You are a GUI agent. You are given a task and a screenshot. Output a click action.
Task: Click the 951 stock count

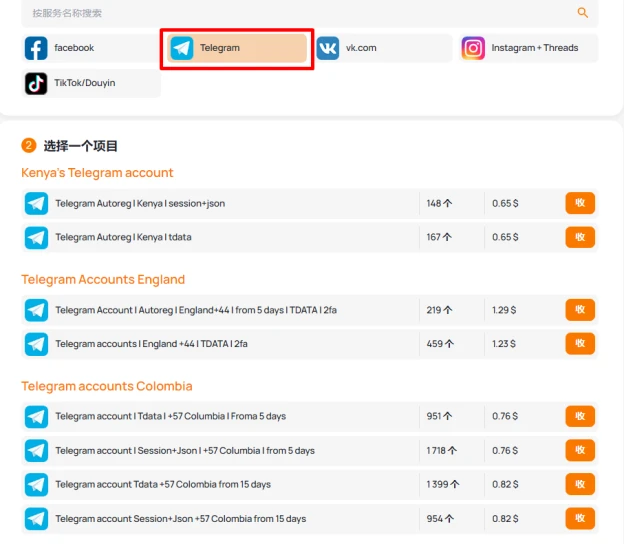pyautogui.click(x=439, y=416)
